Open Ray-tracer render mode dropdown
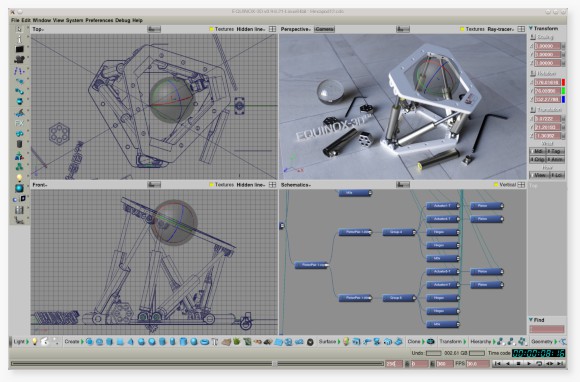Image resolution: width=580 pixels, height=382 pixels. coord(501,29)
